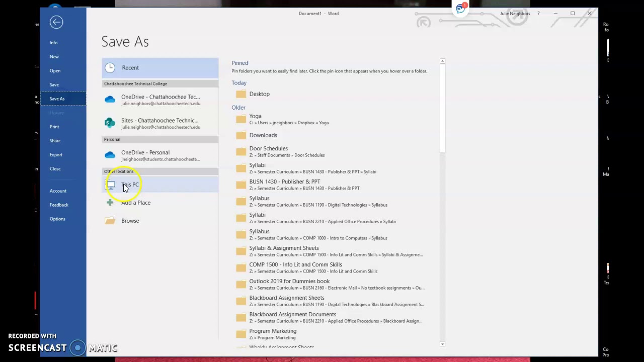Open the Export page
This screenshot has width=644, height=362.
(x=56, y=155)
